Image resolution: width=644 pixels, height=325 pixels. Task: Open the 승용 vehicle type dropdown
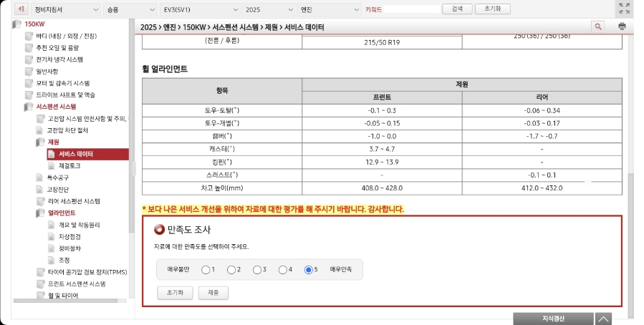tap(130, 9)
